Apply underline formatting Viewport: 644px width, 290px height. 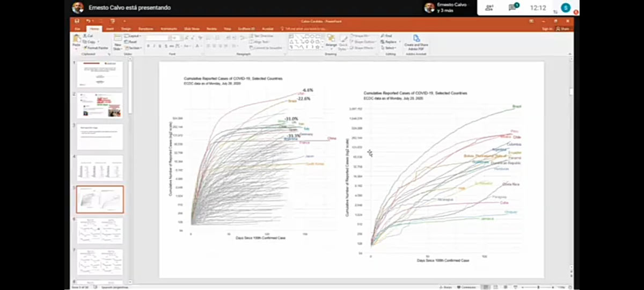pyautogui.click(x=160, y=46)
